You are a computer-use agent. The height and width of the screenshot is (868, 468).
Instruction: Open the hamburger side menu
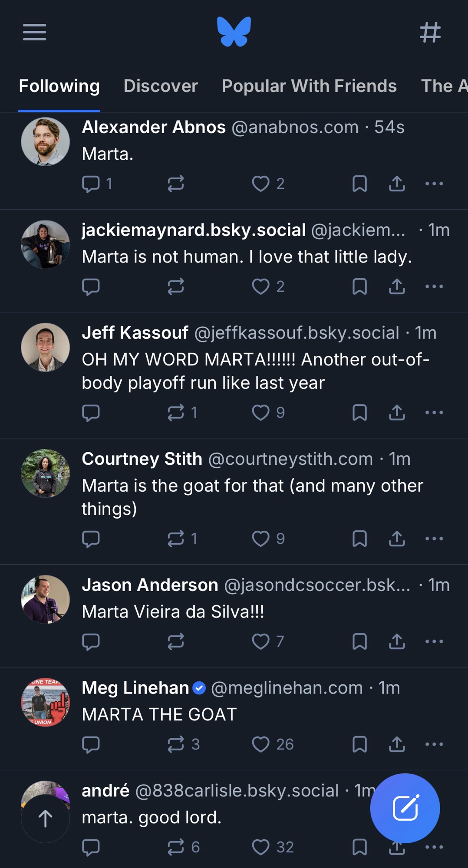pos(35,32)
